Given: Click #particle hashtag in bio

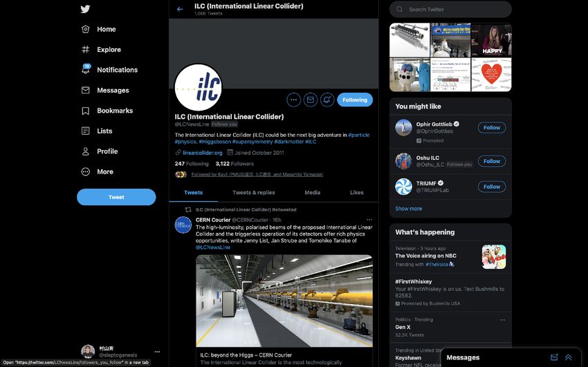Looking at the screenshot, I should [x=359, y=135].
